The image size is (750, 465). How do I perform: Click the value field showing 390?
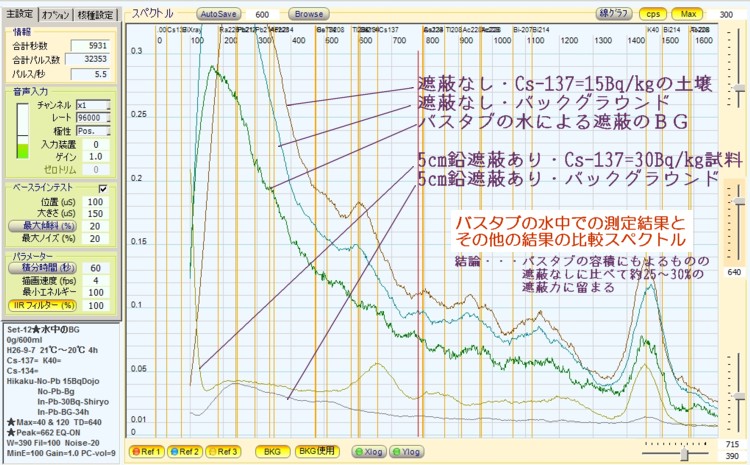click(x=732, y=456)
